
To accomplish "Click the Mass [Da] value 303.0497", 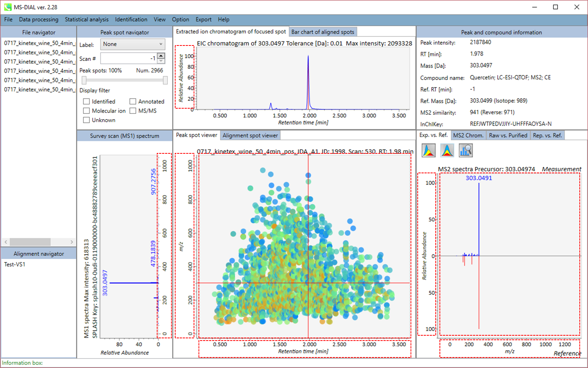I will click(481, 65).
